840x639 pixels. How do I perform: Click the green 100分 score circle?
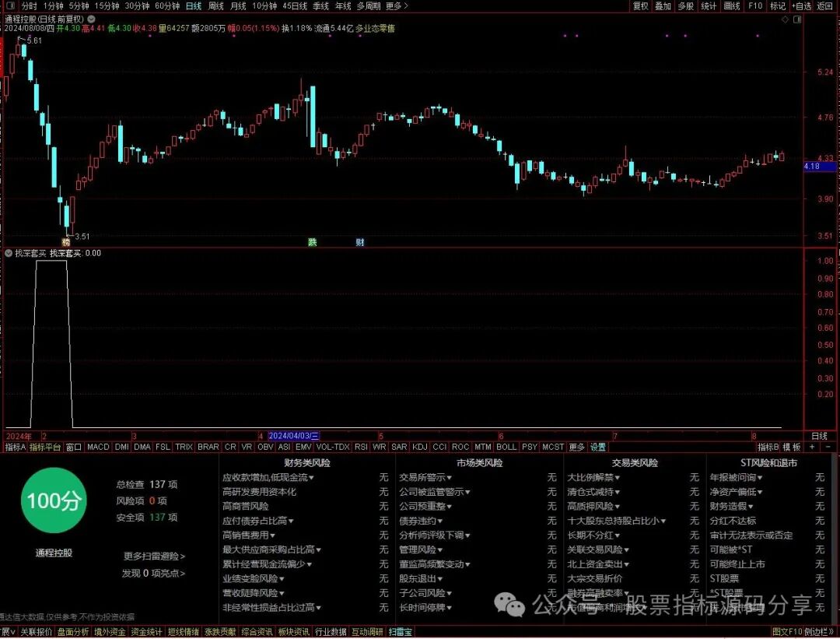pos(54,500)
